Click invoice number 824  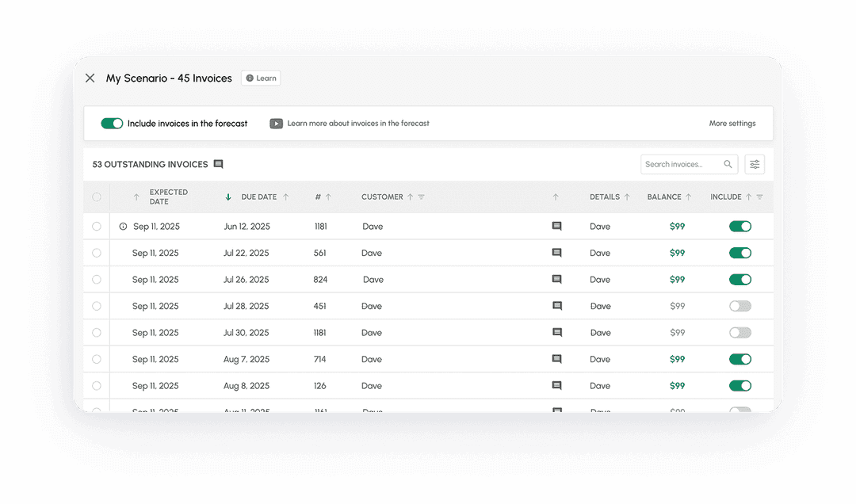point(320,280)
